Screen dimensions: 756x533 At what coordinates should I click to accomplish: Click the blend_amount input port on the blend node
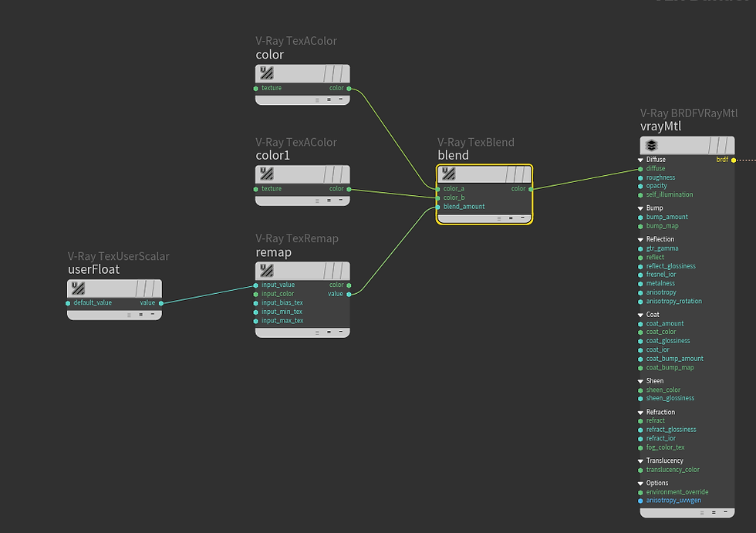(438, 207)
